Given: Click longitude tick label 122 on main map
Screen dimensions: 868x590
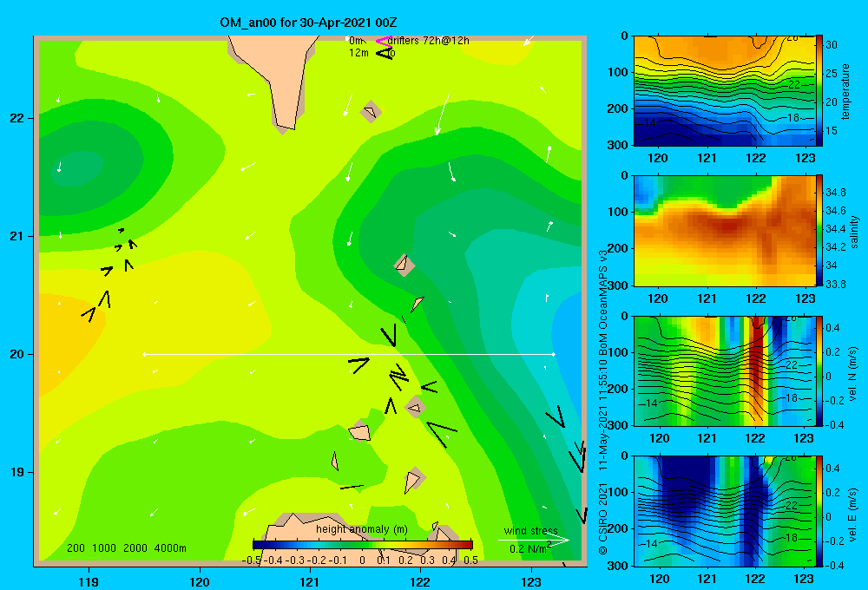Looking at the screenshot, I should coord(420,582).
